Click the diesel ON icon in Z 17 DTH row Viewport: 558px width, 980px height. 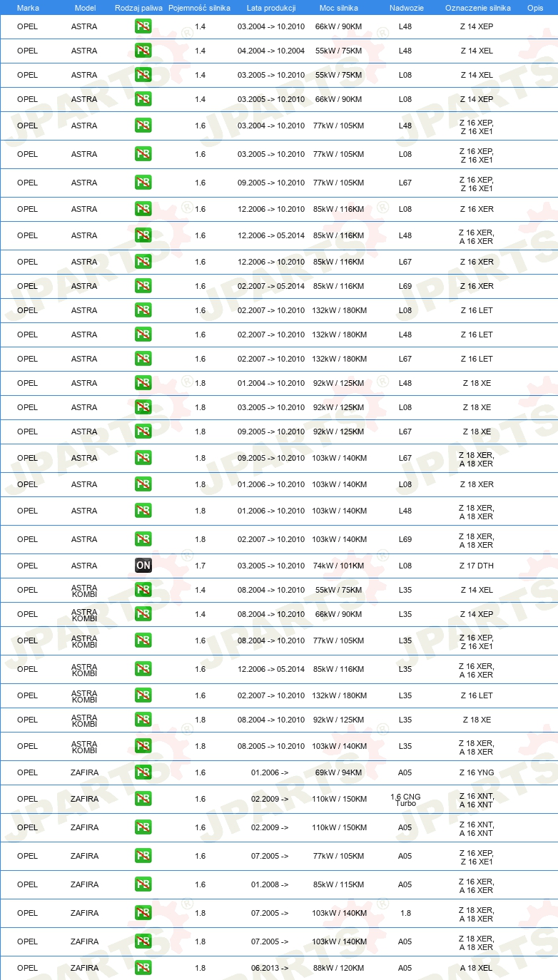tap(143, 566)
